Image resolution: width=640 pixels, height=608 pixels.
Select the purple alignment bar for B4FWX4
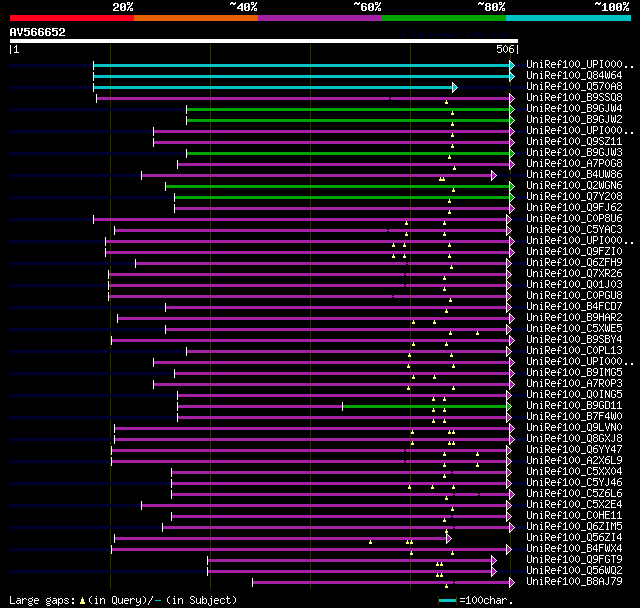309,550
